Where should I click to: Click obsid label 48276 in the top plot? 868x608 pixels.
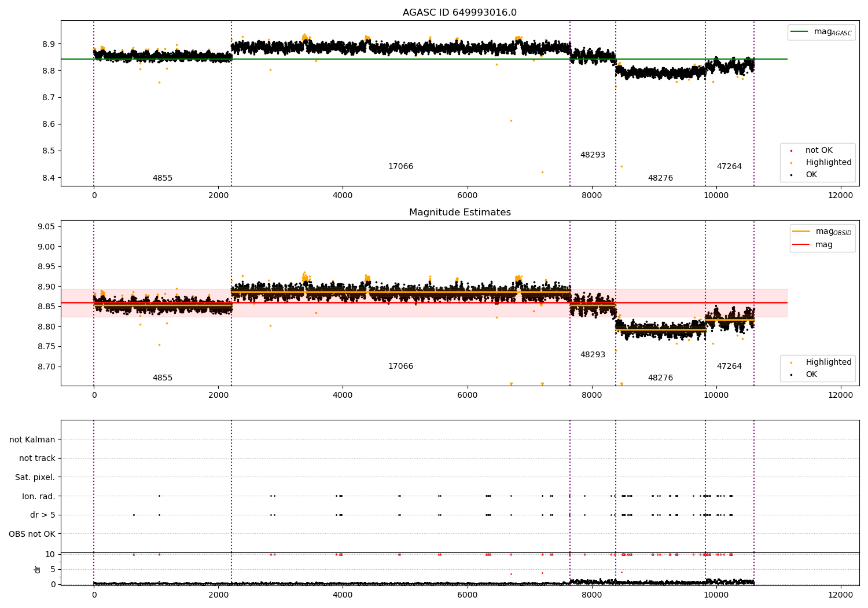(660, 178)
